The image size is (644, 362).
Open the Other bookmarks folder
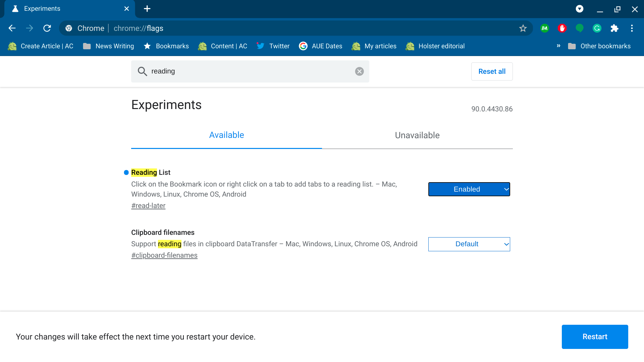[x=599, y=46]
